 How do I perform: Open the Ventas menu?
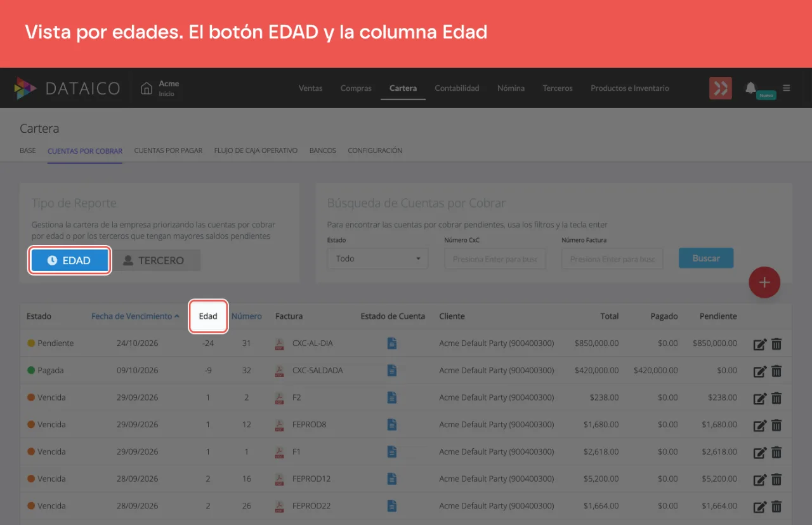click(x=311, y=88)
